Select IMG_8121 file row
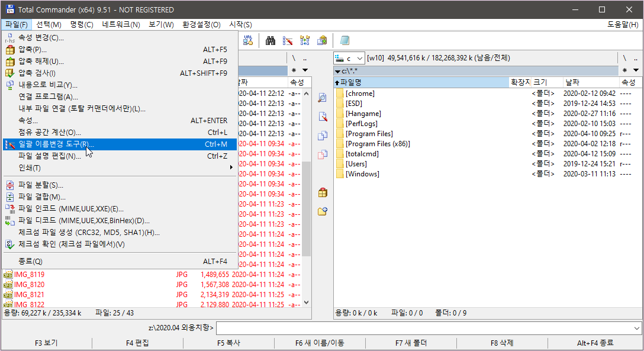Viewport: 644px width, 351px height. [152, 295]
